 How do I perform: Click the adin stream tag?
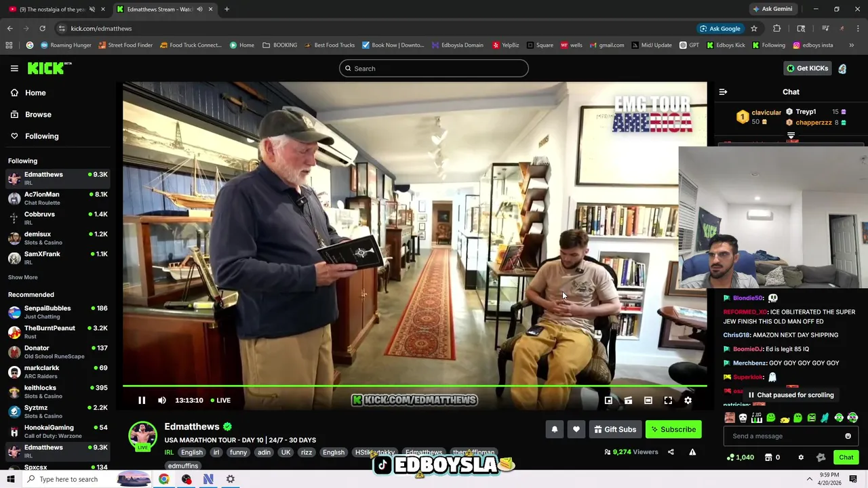[264, 452]
